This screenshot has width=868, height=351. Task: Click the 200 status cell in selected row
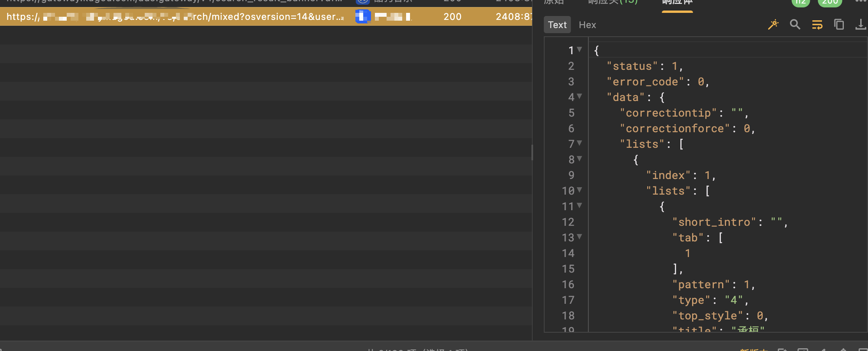(x=453, y=17)
